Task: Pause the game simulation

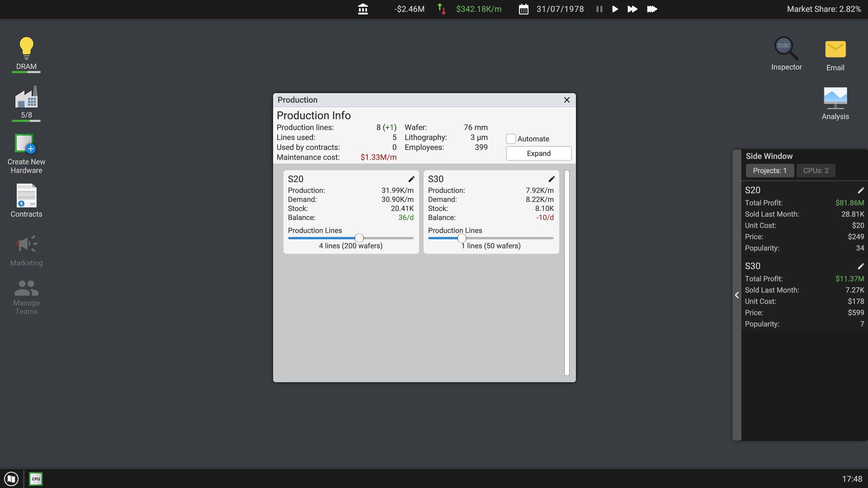Action: [599, 9]
